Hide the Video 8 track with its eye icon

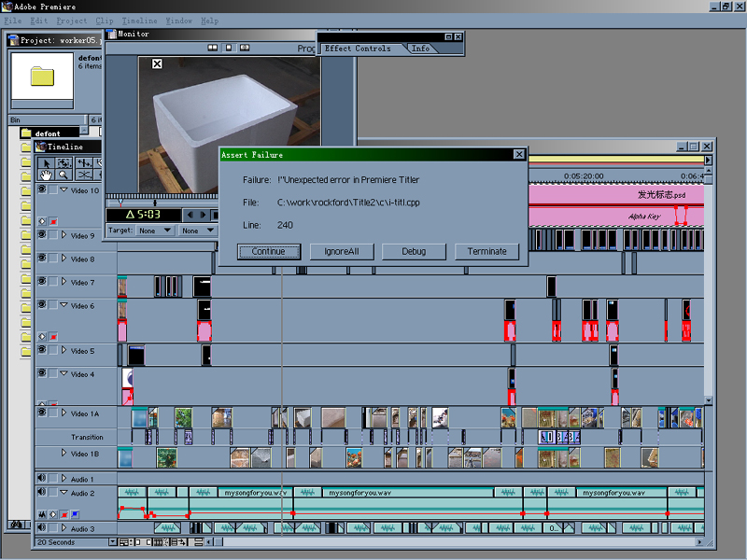pos(42,259)
